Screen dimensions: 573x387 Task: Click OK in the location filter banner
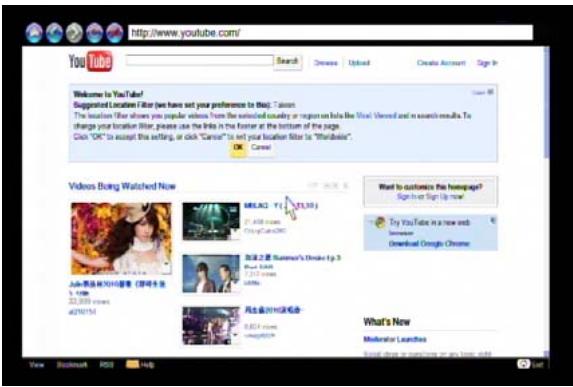238,147
